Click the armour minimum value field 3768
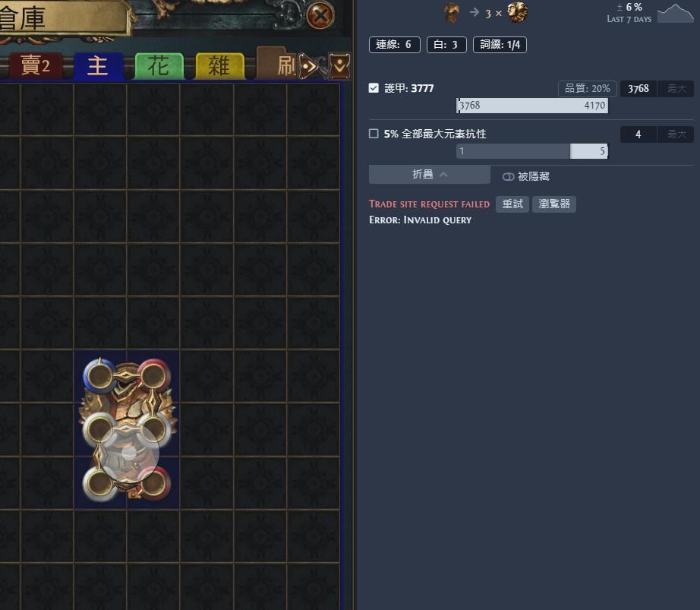 click(x=639, y=88)
